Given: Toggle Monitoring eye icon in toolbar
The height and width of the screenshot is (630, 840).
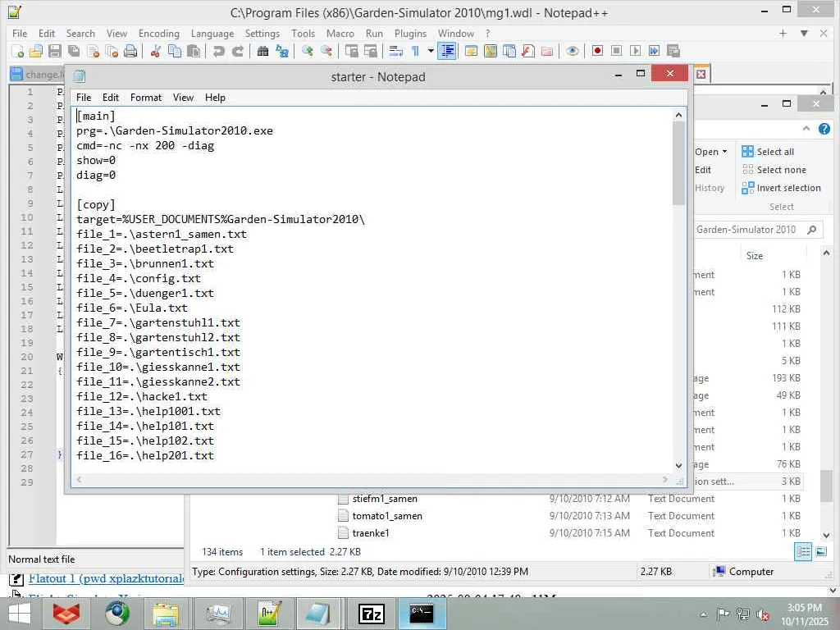Looking at the screenshot, I should 572,51.
